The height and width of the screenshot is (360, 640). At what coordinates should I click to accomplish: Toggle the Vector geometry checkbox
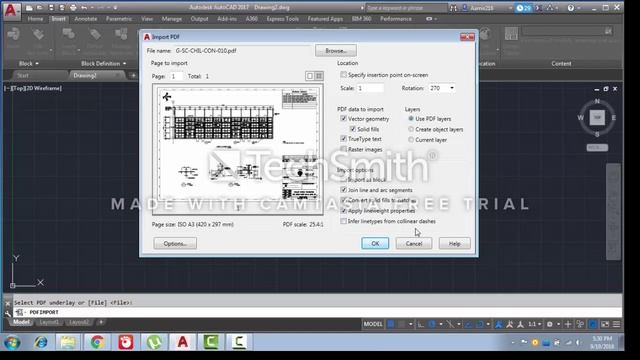click(343, 119)
